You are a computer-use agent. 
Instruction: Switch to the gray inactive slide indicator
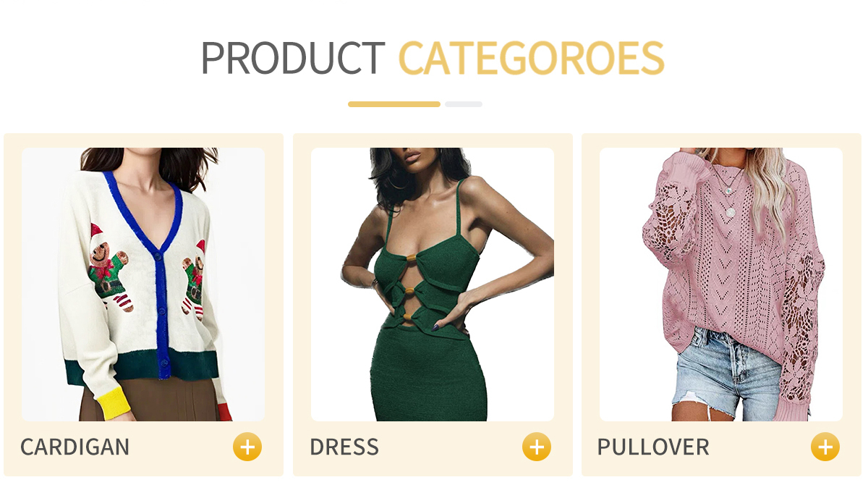464,104
